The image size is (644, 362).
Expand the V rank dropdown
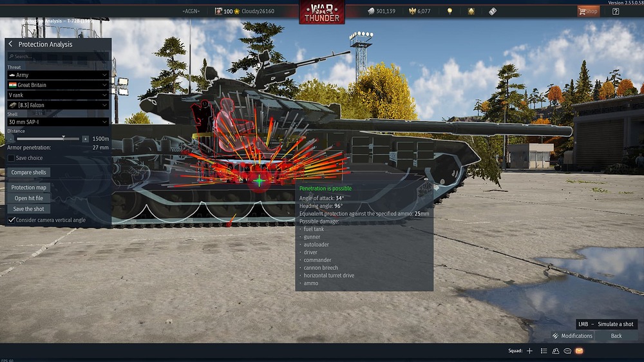[58, 95]
